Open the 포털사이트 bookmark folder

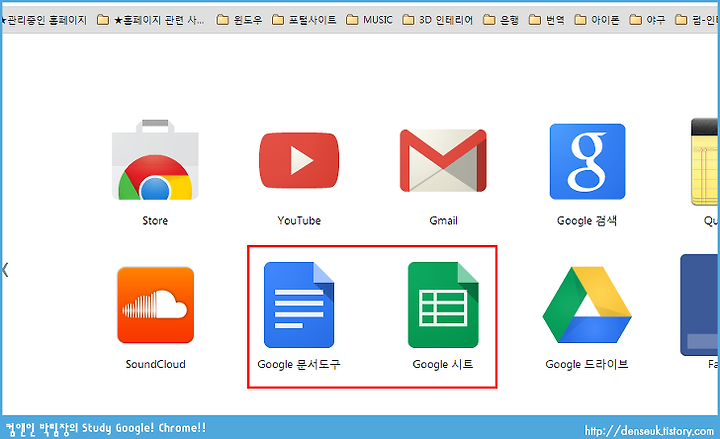[x=304, y=20]
